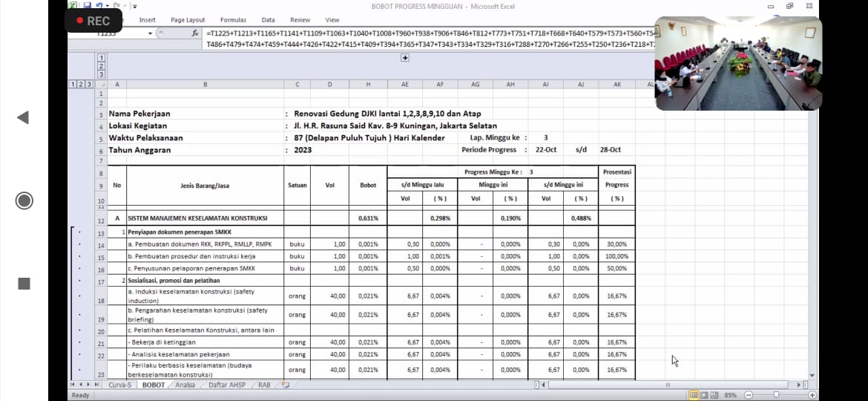Open the Name Box dropdown arrow
This screenshot has width=868, height=401.
coord(151,33)
